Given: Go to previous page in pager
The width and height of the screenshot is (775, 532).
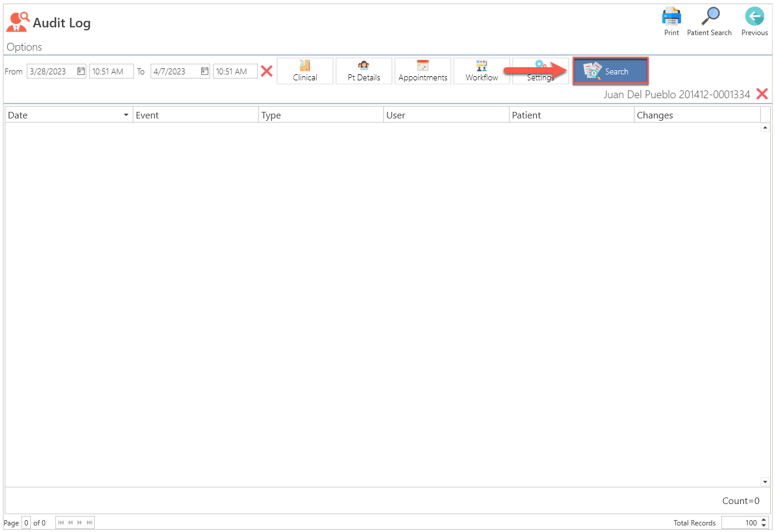Looking at the screenshot, I should 70,523.
